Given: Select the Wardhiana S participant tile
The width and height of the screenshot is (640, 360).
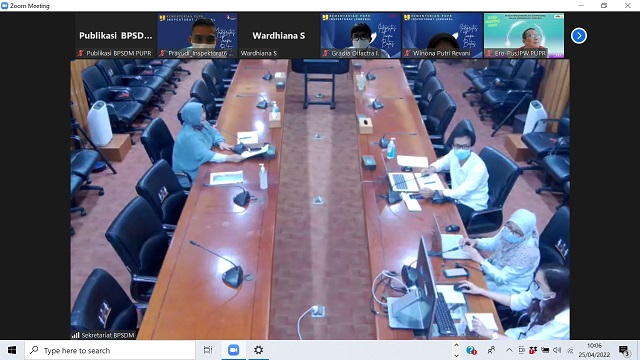Looking at the screenshot, I should point(279,36).
